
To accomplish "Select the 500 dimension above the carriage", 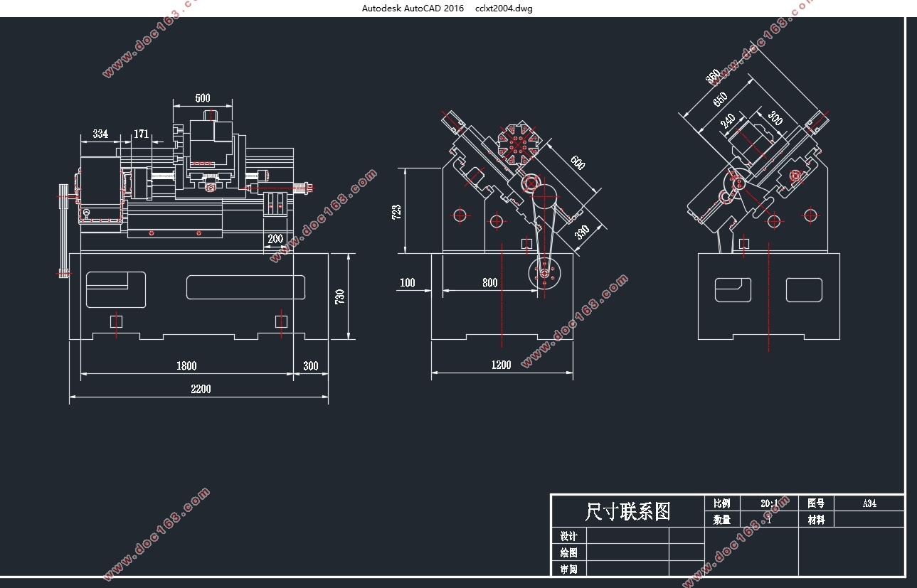I will click(x=203, y=98).
